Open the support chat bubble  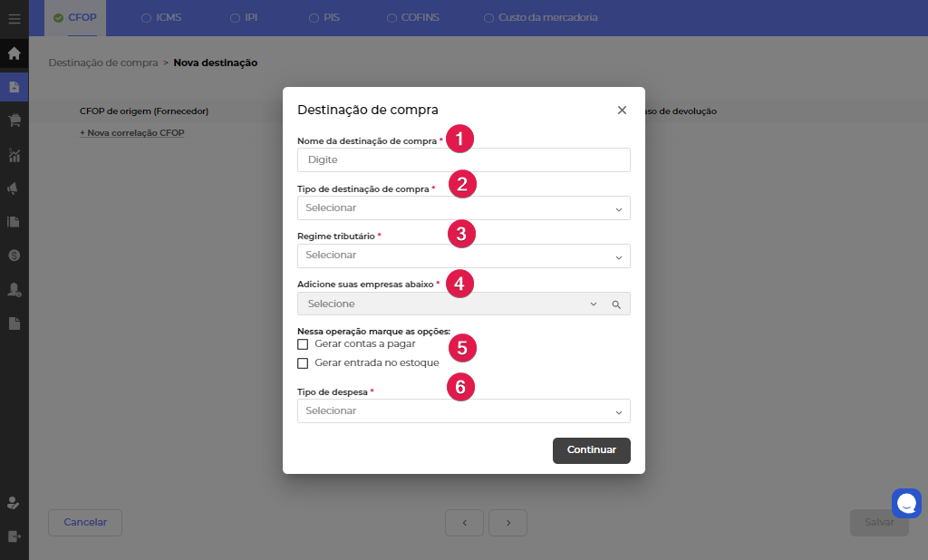pyautogui.click(x=905, y=503)
